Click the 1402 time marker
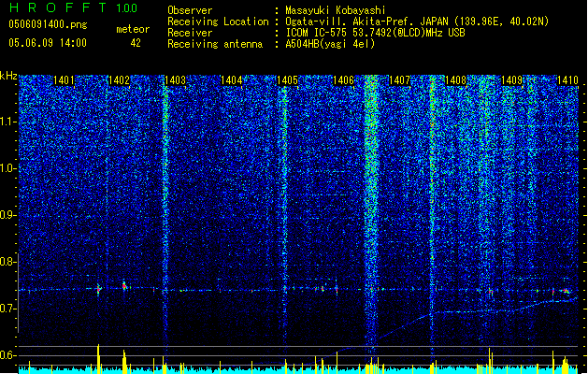Viewport: 588px width, 374px height. (120, 80)
